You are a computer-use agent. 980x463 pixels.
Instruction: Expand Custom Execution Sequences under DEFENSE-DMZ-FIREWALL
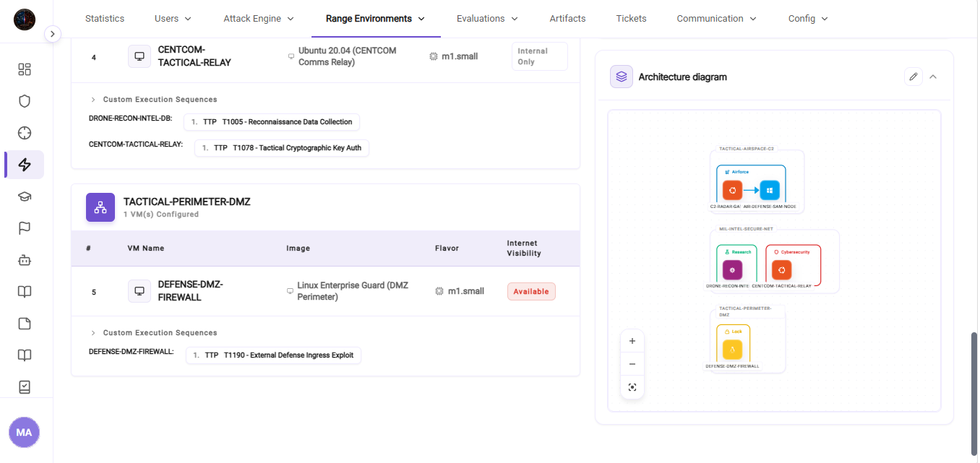153,333
